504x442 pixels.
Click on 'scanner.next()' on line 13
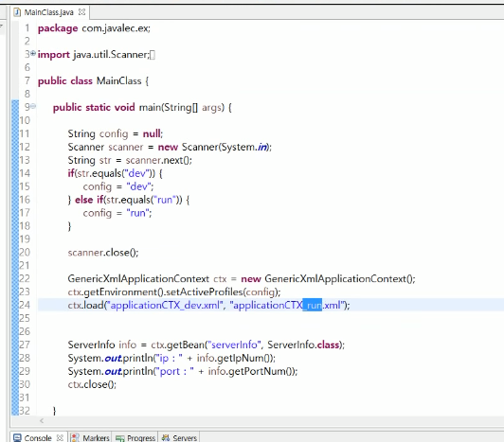click(x=158, y=160)
